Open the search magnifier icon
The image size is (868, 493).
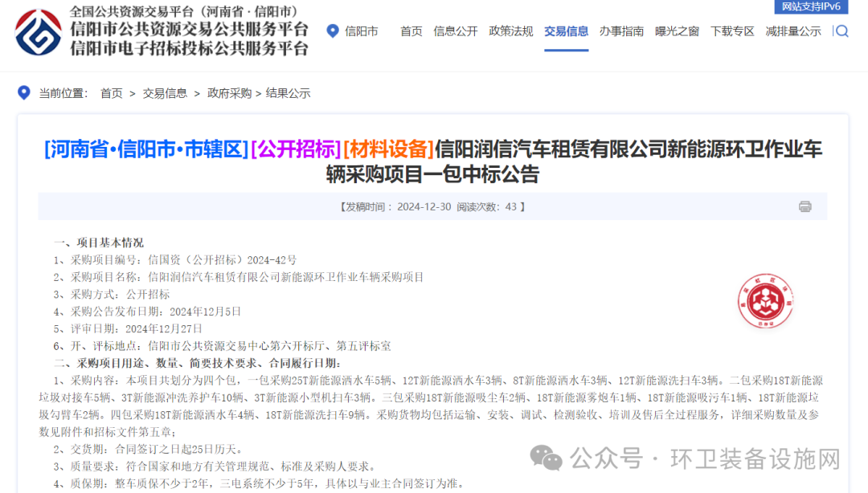842,31
